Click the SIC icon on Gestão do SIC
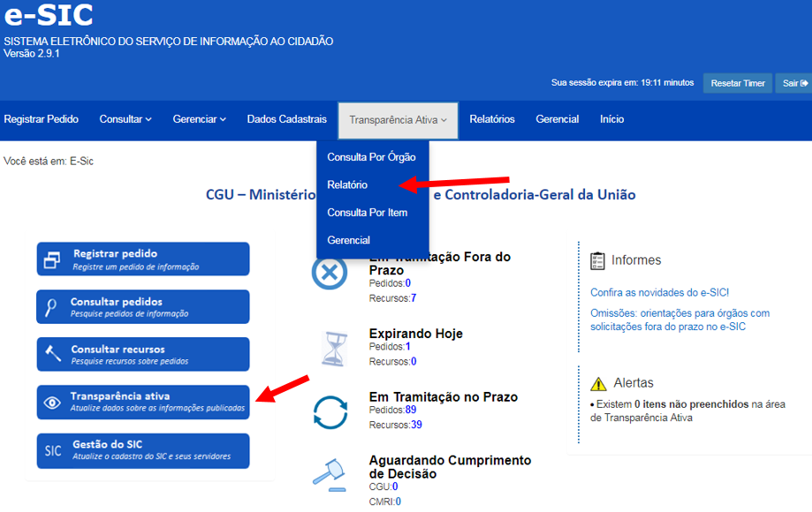This screenshot has width=812, height=512. click(x=53, y=451)
